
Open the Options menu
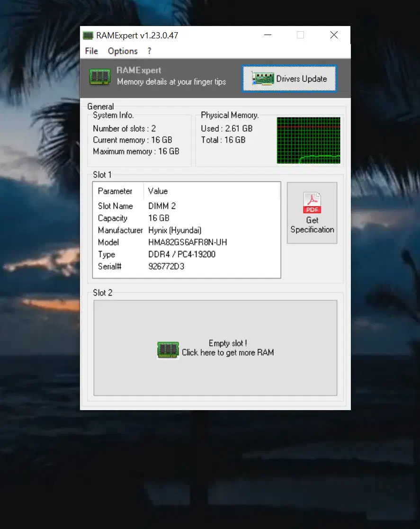click(x=123, y=51)
